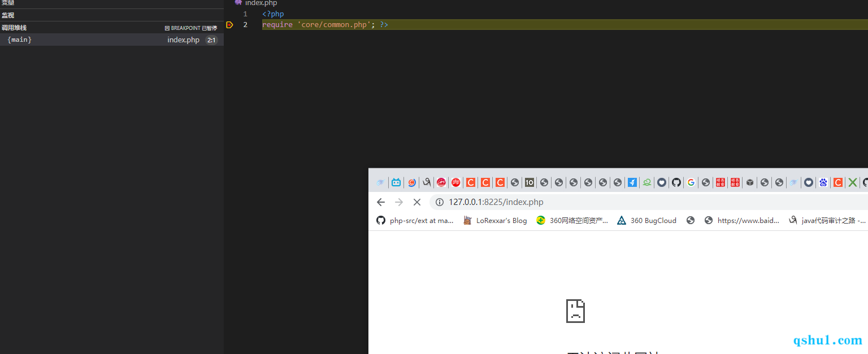Click the '<?php' opening tag on line 1
Viewport: 868px width, 354px height.
coord(273,14)
